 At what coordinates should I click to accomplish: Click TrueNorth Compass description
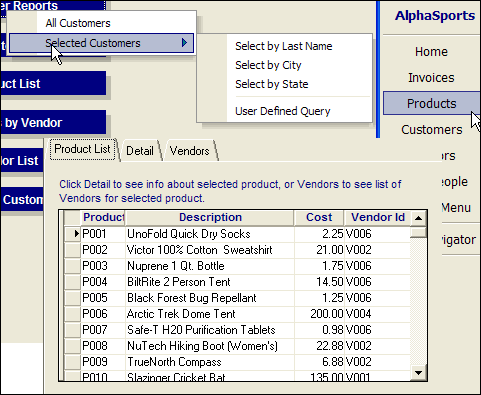[174, 362]
